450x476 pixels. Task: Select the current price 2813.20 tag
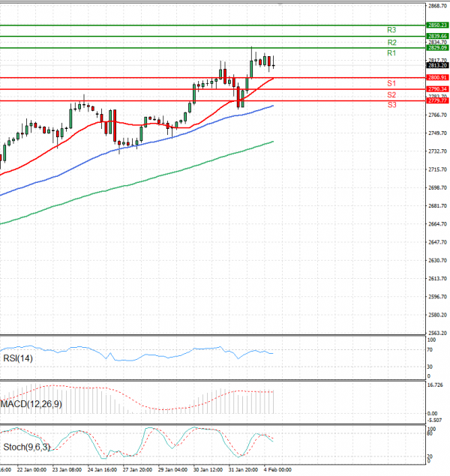(437, 65)
